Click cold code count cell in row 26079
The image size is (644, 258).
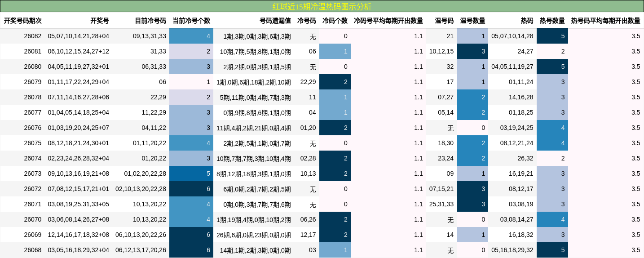[x=335, y=82]
